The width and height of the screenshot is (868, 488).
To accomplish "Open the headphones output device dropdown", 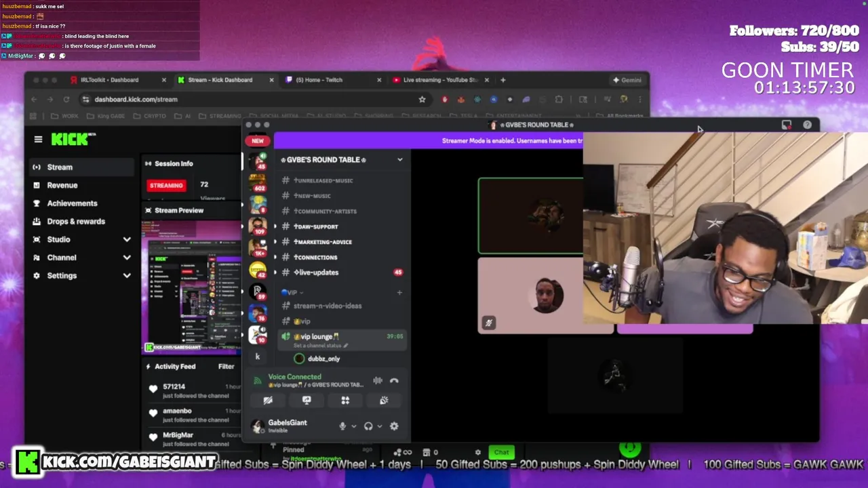I will tap(380, 426).
